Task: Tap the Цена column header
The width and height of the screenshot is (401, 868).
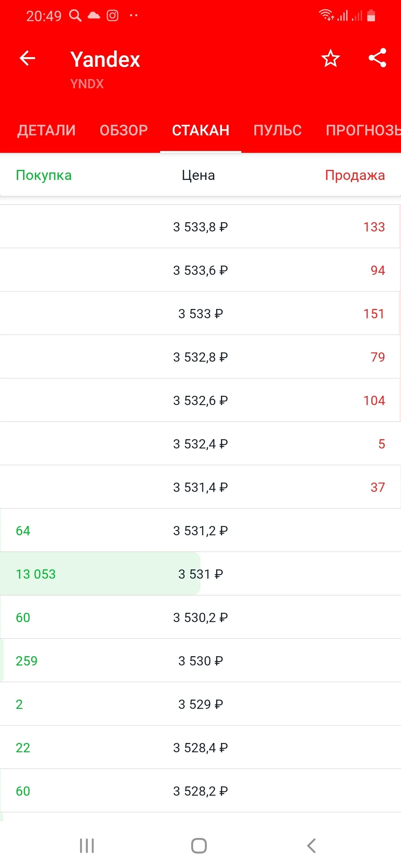Action: click(198, 175)
